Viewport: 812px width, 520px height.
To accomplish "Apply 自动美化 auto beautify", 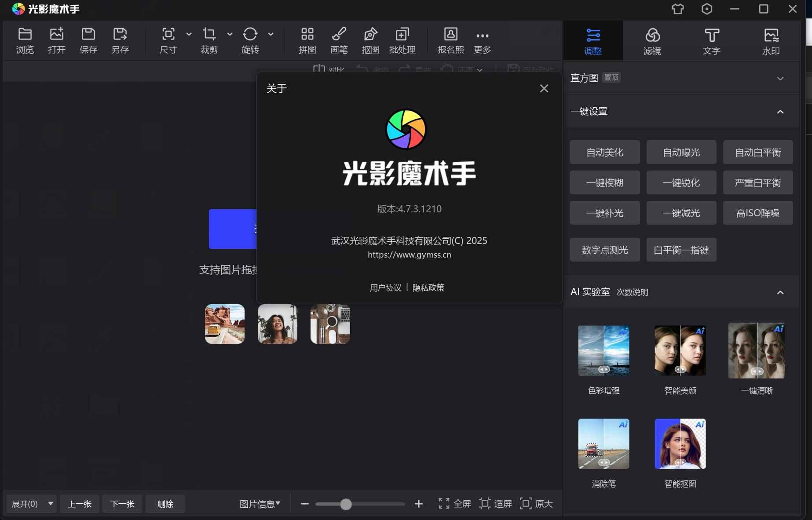I will point(604,152).
